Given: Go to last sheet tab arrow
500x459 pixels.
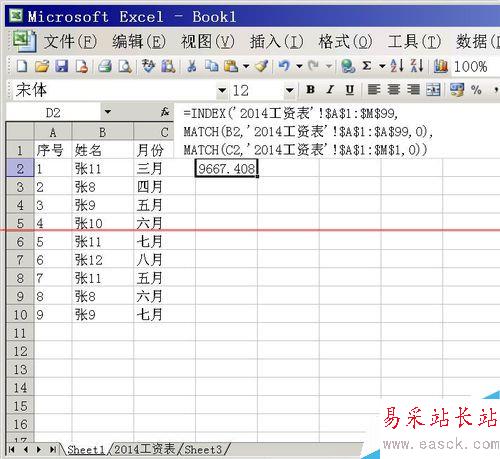Looking at the screenshot, I should click(x=53, y=449).
